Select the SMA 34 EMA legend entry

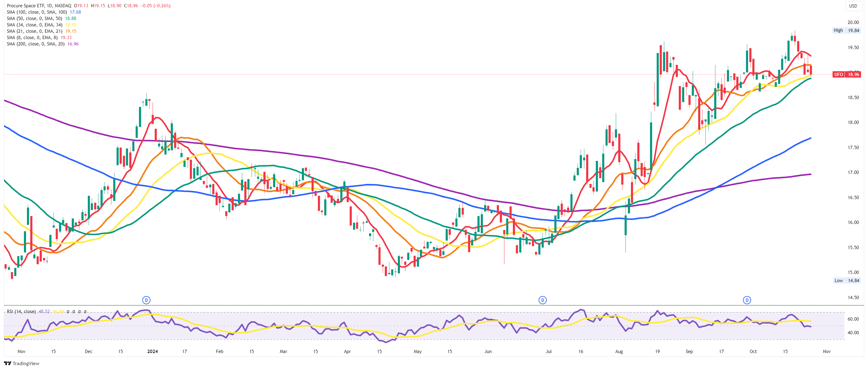[x=35, y=25]
